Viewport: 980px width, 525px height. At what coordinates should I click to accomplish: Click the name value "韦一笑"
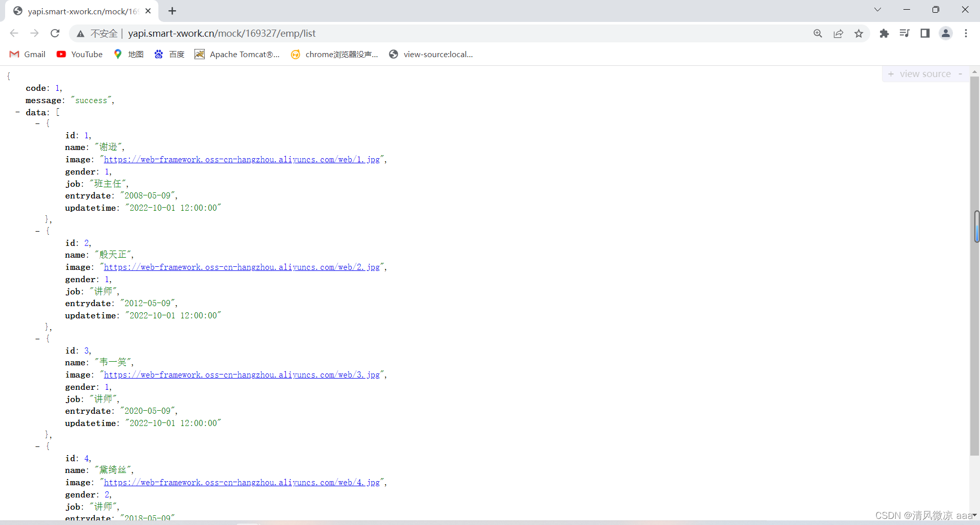(x=113, y=363)
